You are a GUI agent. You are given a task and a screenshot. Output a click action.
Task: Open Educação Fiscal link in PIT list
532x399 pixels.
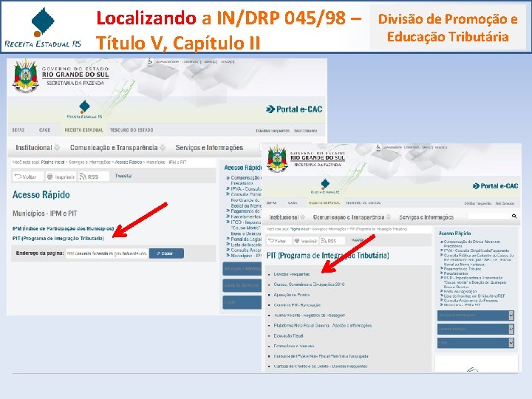coord(288,335)
